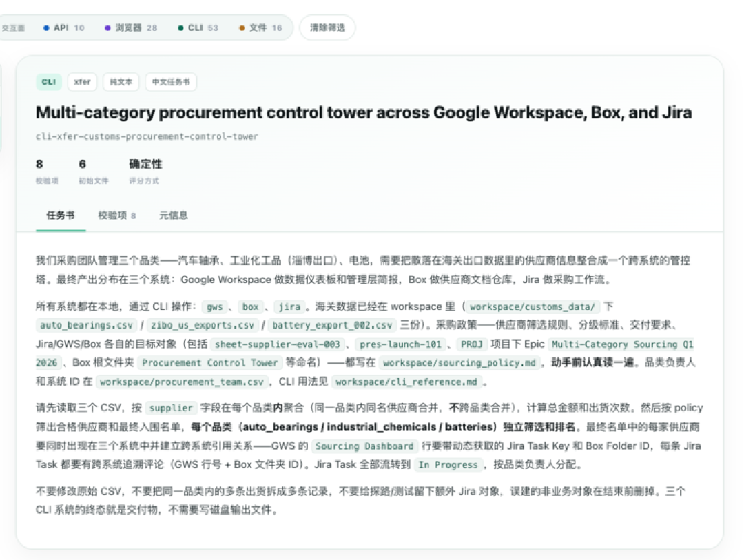Click the In Progress status chip

pyautogui.click(x=448, y=465)
